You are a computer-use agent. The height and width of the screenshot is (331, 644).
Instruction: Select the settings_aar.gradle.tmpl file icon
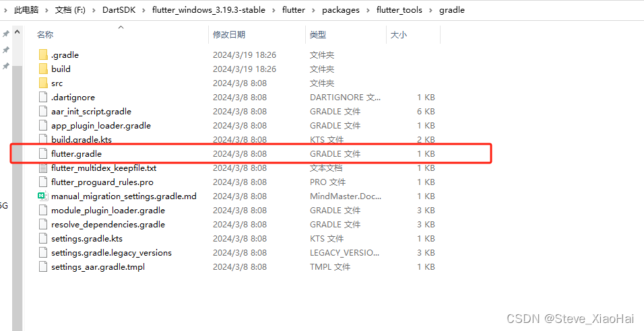tap(43, 266)
